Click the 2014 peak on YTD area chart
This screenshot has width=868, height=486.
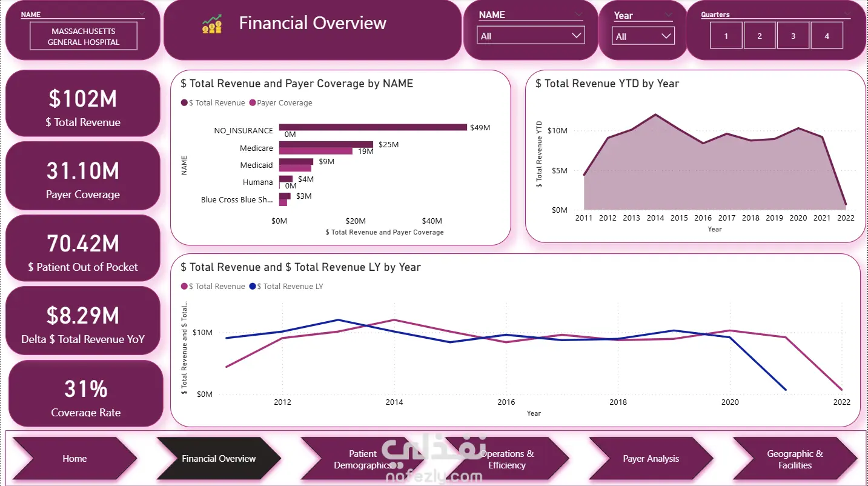655,115
